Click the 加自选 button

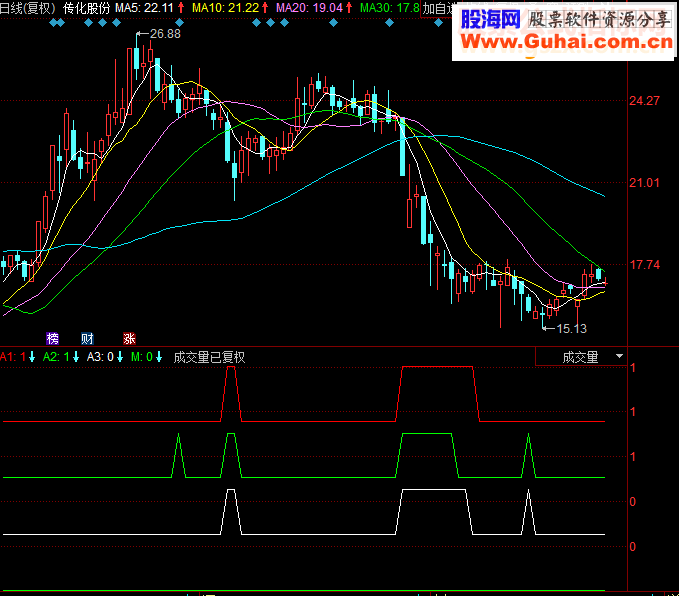click(x=437, y=8)
